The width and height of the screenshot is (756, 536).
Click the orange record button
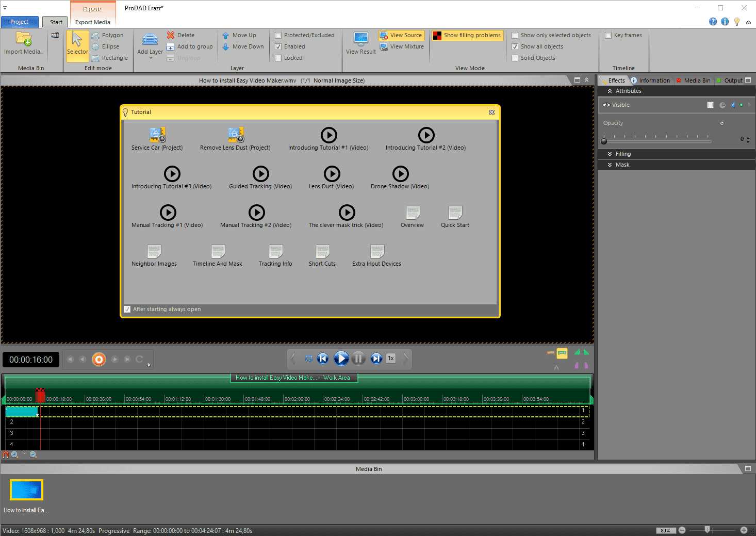click(99, 359)
